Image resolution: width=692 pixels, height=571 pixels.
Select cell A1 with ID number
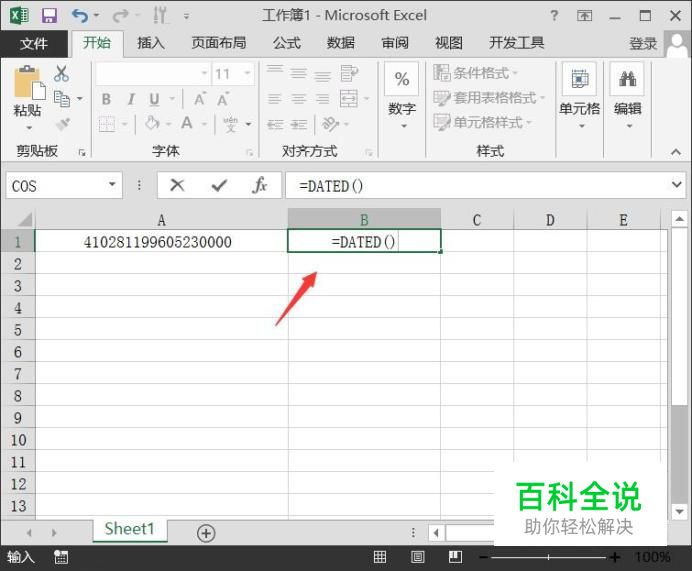pos(162,241)
